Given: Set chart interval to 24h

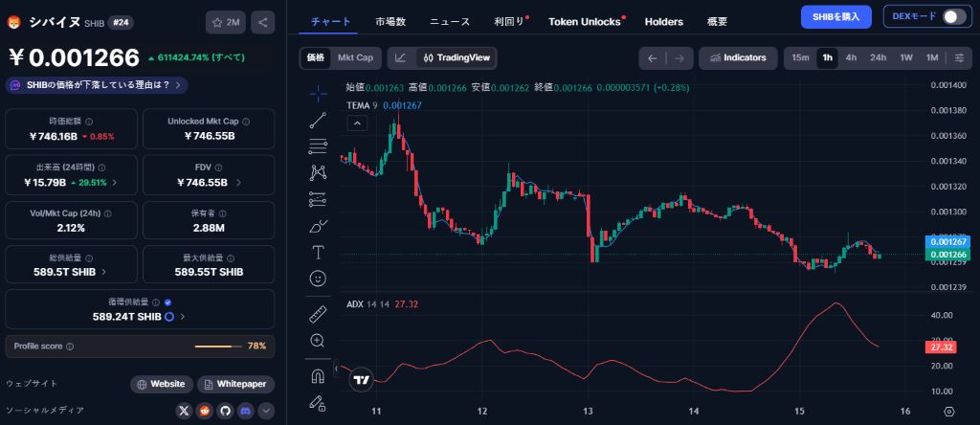Looking at the screenshot, I should (879, 58).
